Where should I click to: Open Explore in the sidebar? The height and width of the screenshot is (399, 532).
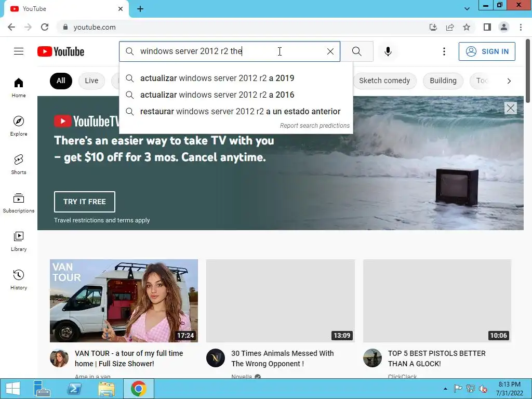(x=19, y=126)
